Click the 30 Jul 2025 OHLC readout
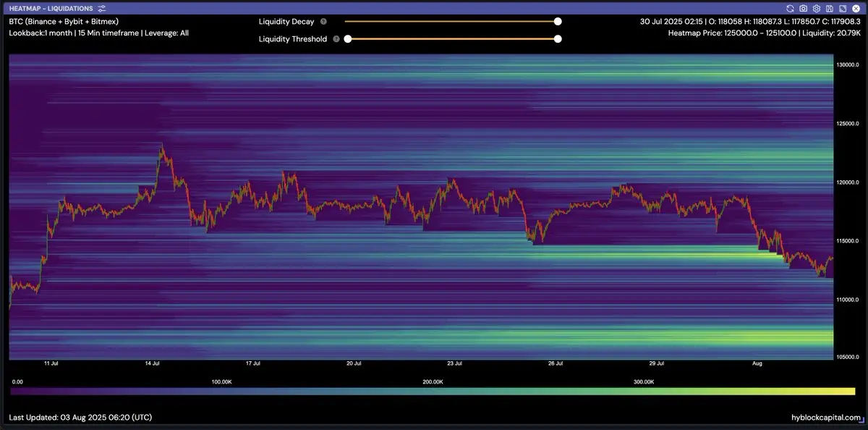This screenshot has height=430, width=868. [x=750, y=22]
